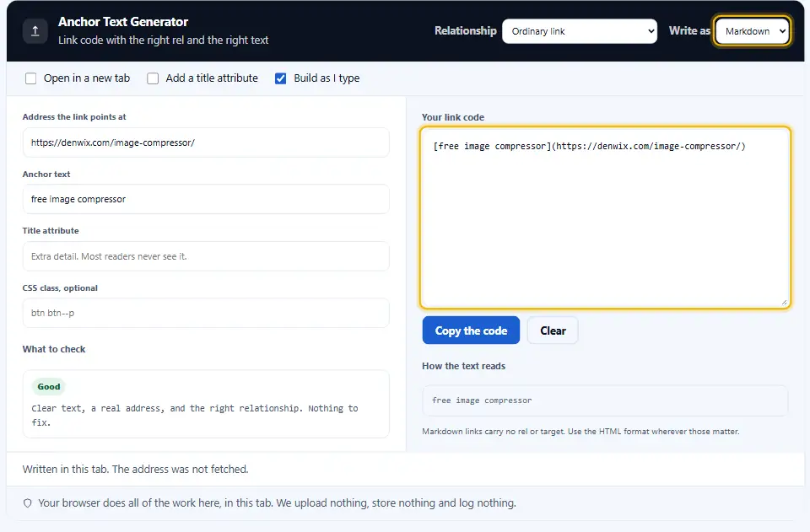Click the What to check heading
This screenshot has width=810, height=532.
click(x=54, y=349)
